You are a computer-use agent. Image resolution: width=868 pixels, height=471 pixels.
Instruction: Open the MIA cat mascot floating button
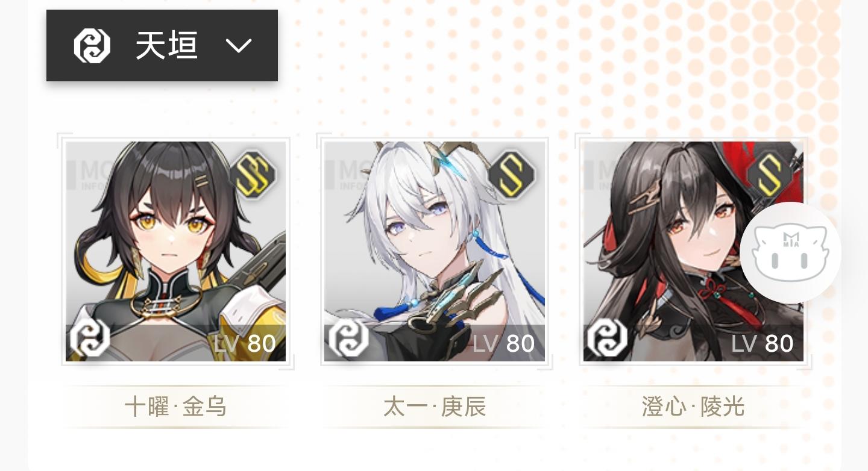click(x=791, y=253)
